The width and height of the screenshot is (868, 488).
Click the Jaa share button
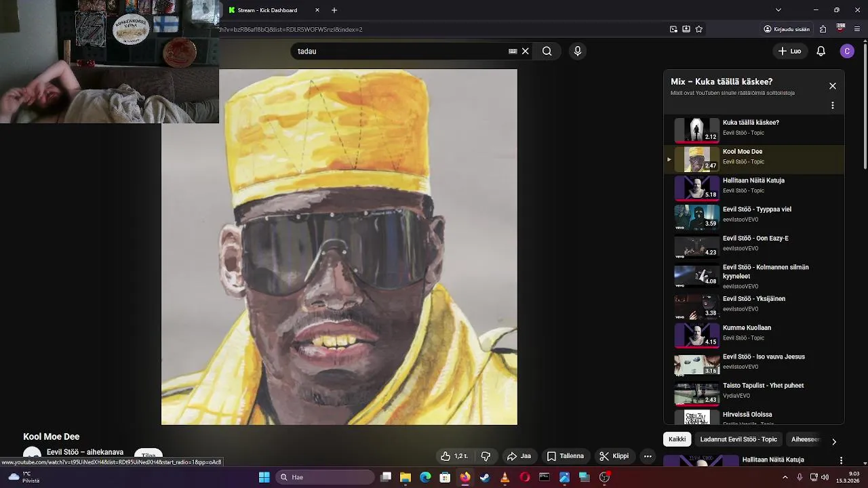[519, 456]
